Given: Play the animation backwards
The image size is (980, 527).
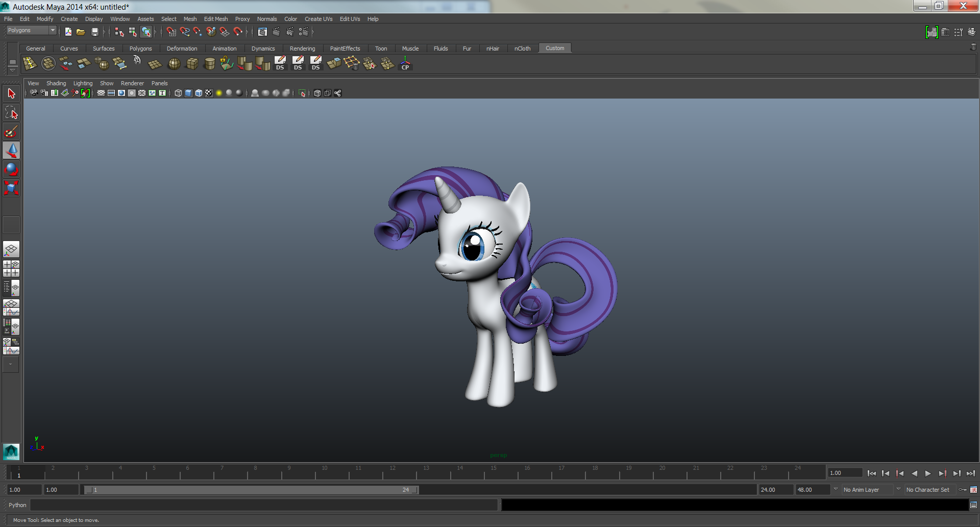Looking at the screenshot, I should tap(914, 473).
